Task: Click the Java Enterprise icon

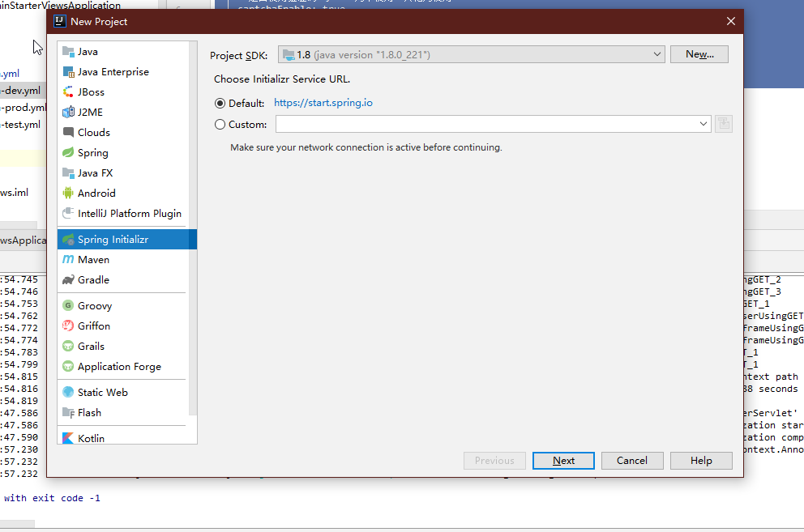Action: (68, 72)
